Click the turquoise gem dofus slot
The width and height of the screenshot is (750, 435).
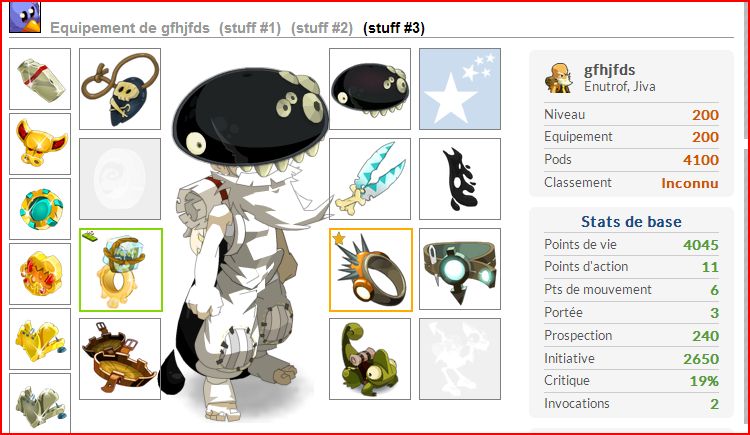pos(40,209)
